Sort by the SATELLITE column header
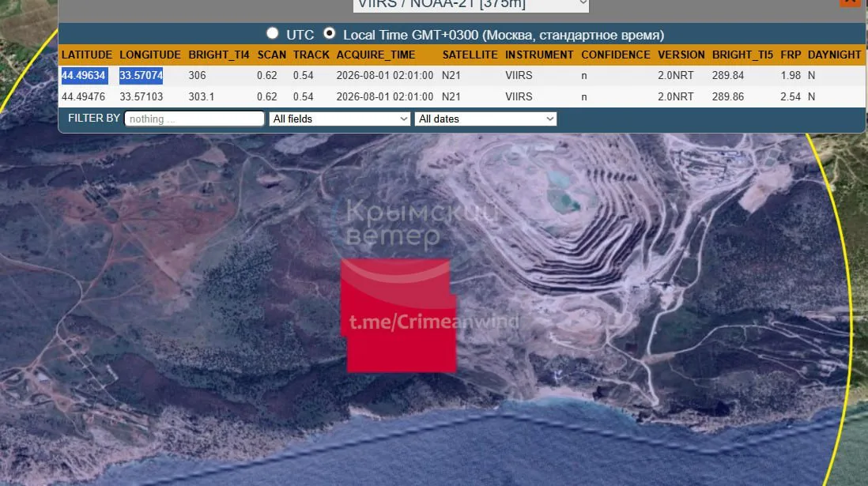This screenshot has width=868, height=486. [x=470, y=55]
